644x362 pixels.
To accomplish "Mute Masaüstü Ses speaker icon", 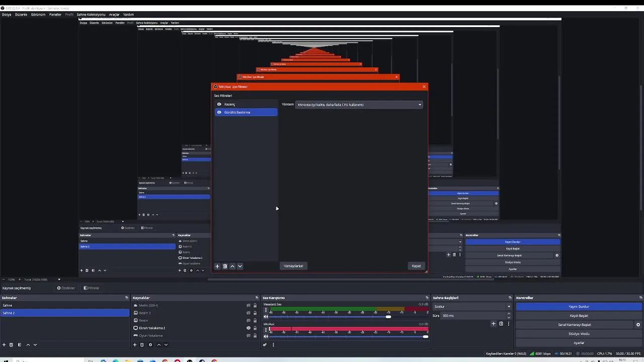I will (x=266, y=317).
